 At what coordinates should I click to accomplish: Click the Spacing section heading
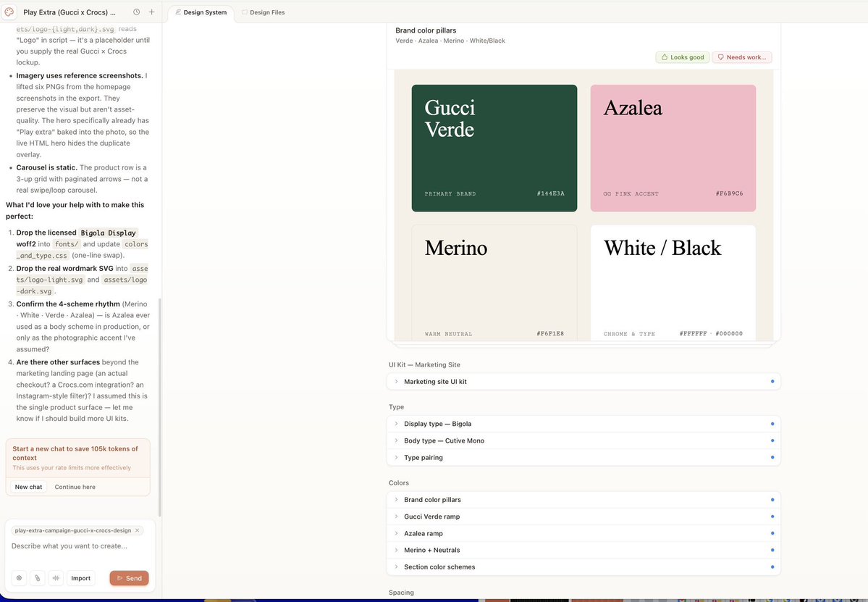point(401,593)
